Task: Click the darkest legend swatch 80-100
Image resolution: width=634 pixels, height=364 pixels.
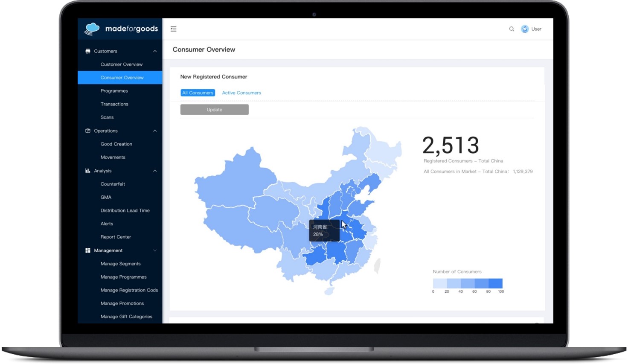Action: [x=495, y=283]
